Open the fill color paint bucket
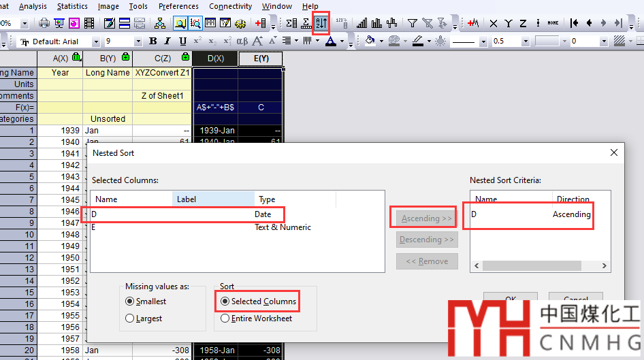 click(x=370, y=42)
